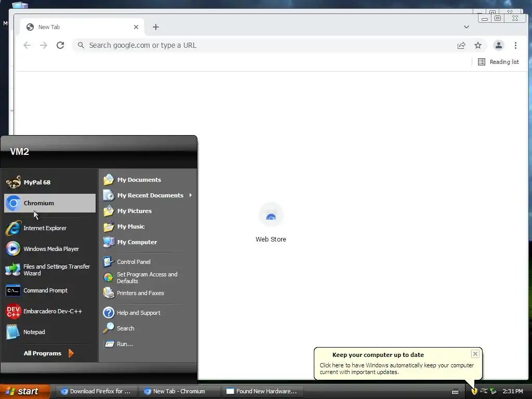Expand All Programs list
Viewport: 532px width, 399px height.
[x=49, y=353]
